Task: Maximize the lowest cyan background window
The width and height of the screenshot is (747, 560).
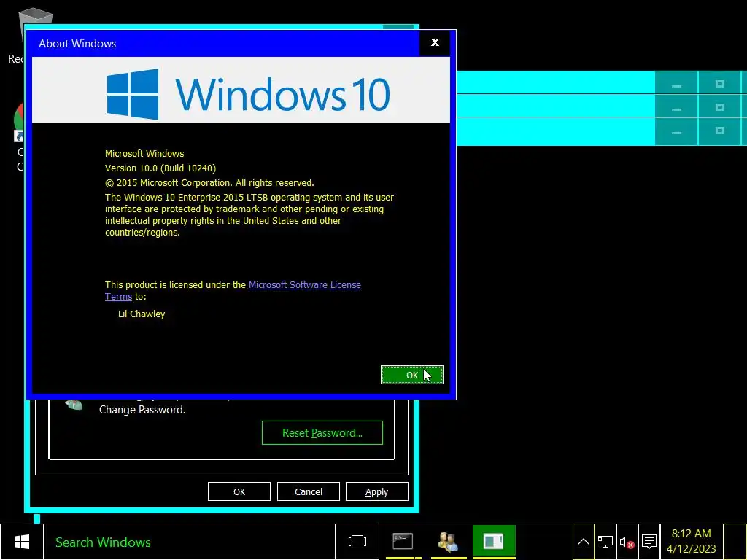Action: click(x=719, y=130)
